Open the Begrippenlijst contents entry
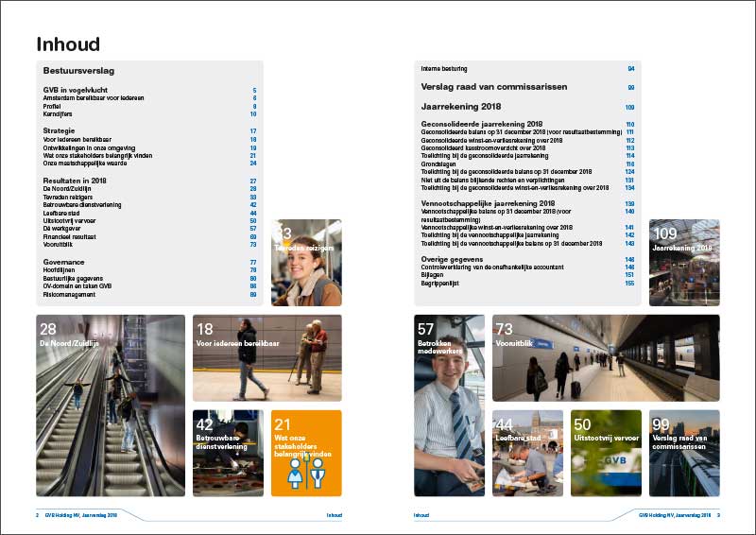Image resolution: width=756 pixels, height=535 pixels. pyautogui.click(x=441, y=283)
